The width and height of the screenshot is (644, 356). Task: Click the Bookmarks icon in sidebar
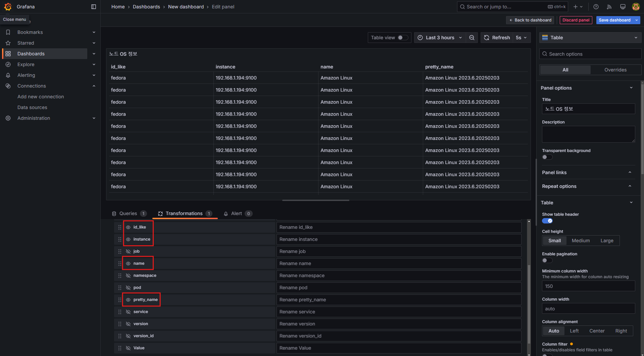tap(8, 32)
